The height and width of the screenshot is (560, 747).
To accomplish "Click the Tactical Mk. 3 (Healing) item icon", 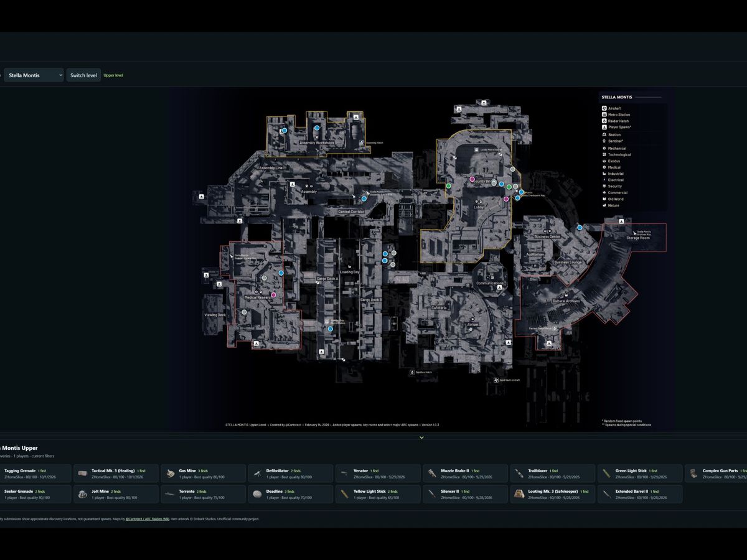I will [82, 474].
